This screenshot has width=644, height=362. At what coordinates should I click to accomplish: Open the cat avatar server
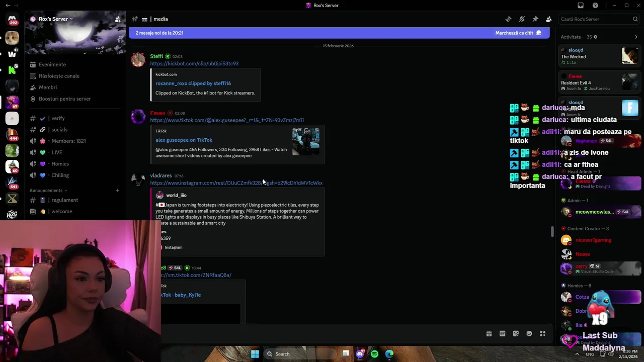[x=12, y=38]
